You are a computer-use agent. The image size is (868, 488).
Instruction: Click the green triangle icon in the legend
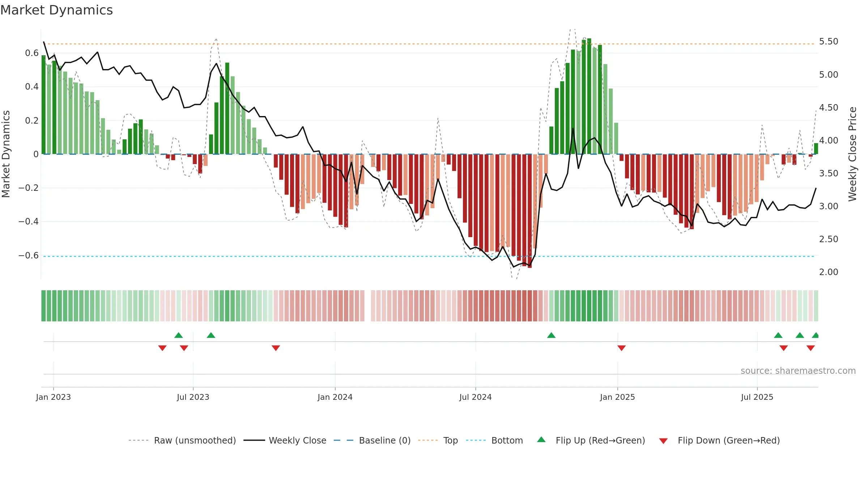tap(541, 440)
